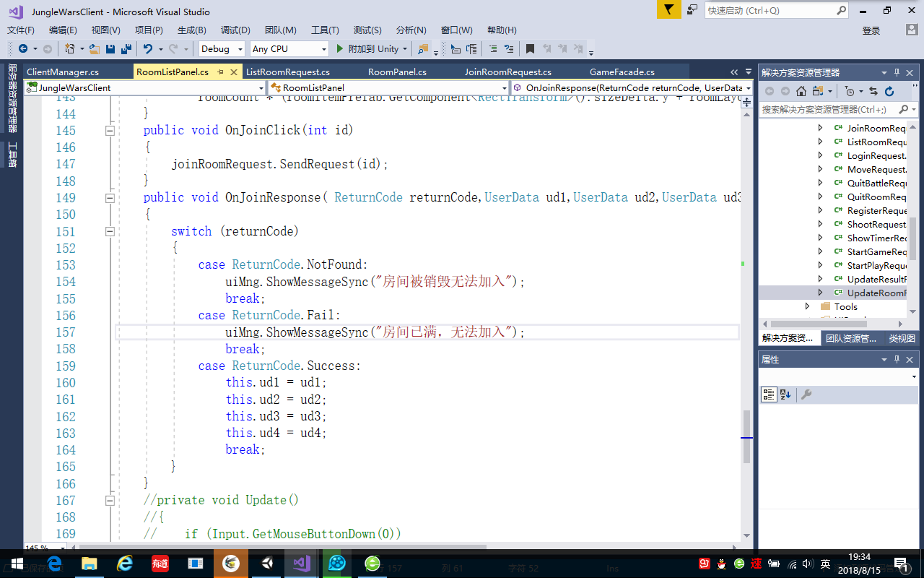Click 登录 sign-in link
This screenshot has height=578, width=924.
tap(871, 30)
